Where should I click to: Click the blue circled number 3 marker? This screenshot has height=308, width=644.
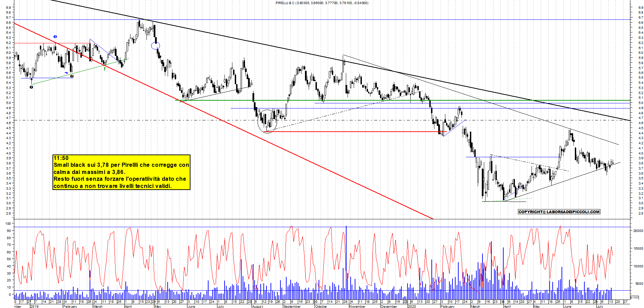click(x=55, y=37)
